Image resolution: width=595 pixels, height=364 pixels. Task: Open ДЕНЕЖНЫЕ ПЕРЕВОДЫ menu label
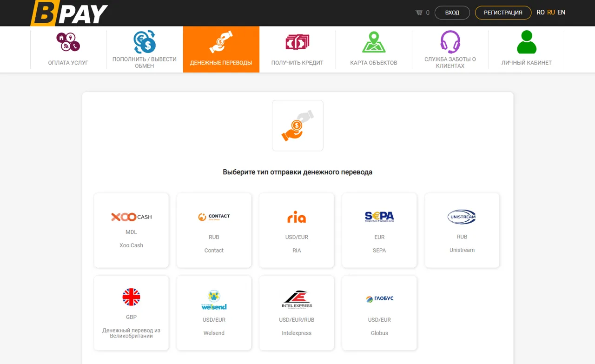tap(221, 63)
